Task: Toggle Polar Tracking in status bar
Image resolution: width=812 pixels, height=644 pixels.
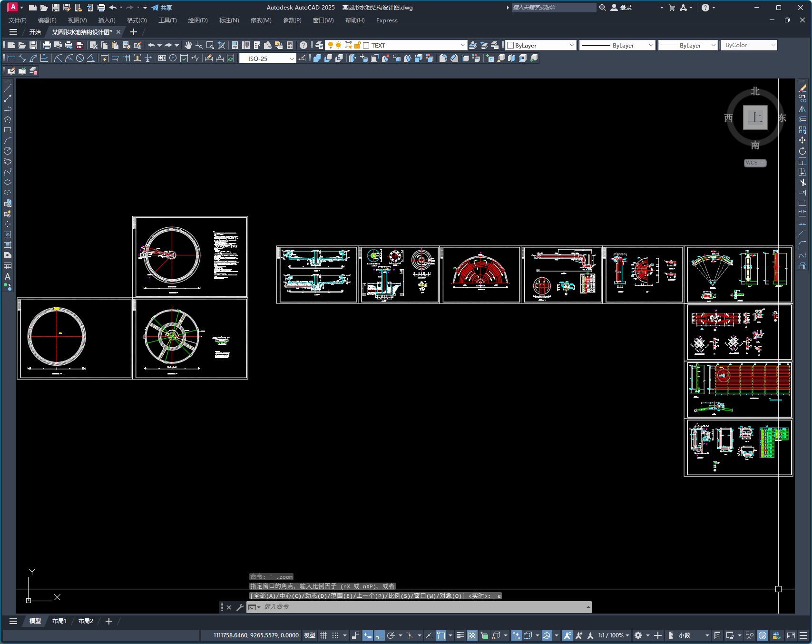Action: (391, 635)
